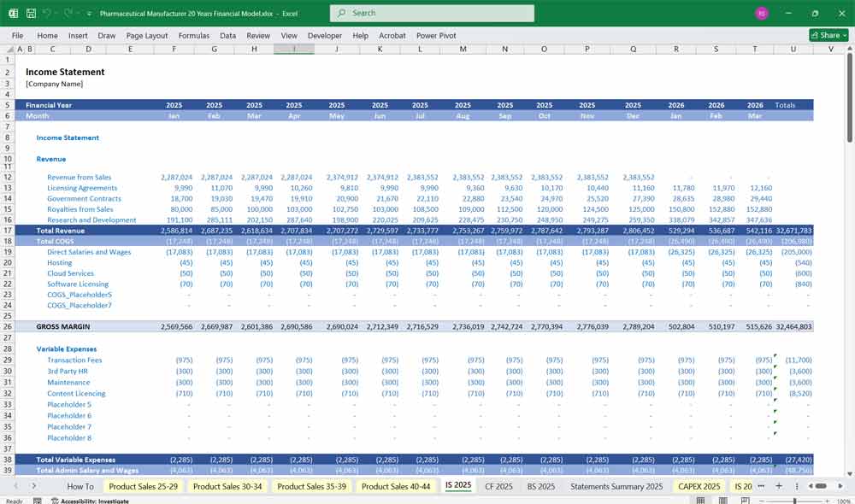Screen dimensions: 855x504
Task: Click the previous sheet navigation arrow
Action: tap(15, 485)
